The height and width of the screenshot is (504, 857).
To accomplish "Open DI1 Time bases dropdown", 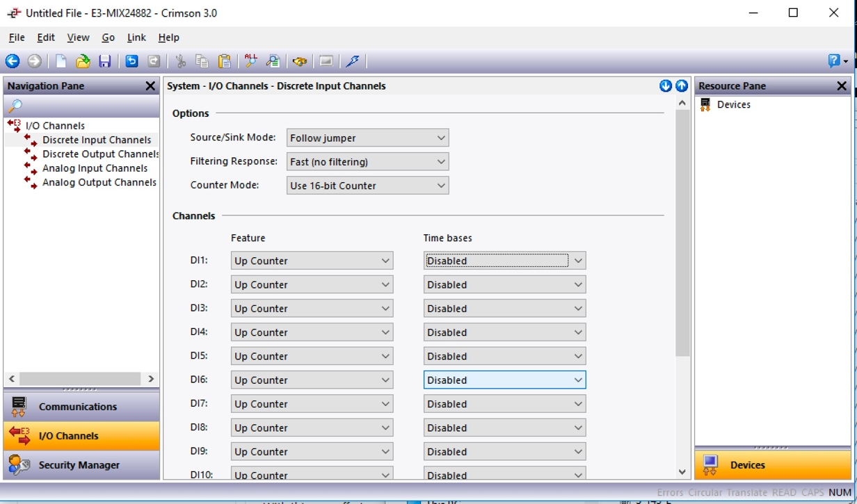I will (x=504, y=261).
